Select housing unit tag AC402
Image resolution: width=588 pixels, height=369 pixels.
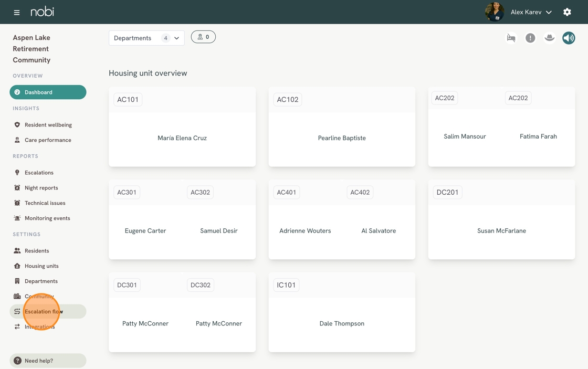click(360, 193)
